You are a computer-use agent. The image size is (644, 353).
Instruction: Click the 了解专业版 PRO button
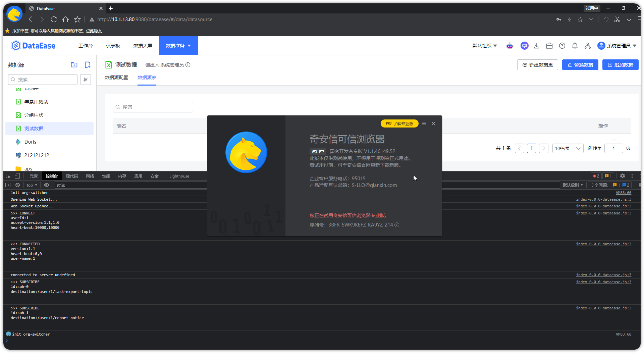(x=399, y=123)
